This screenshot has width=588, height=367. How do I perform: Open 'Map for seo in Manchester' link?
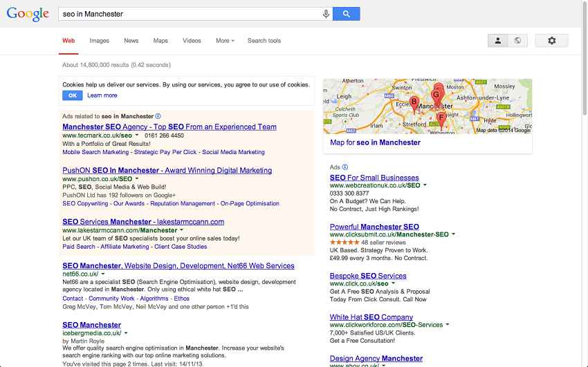pyautogui.click(x=375, y=142)
